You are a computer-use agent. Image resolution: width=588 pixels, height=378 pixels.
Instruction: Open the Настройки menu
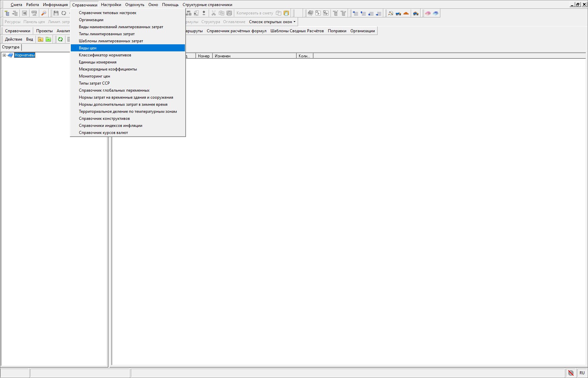111,5
